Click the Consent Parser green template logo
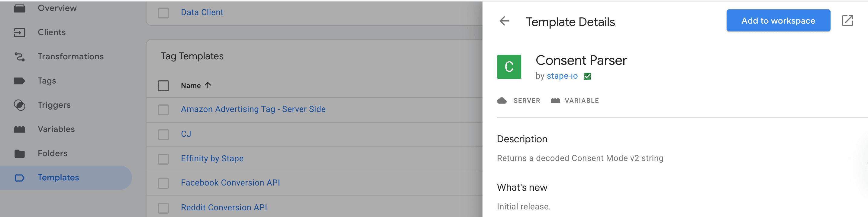 508,67
